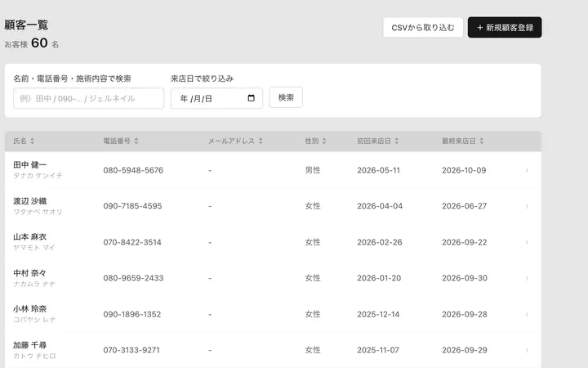Click furigana ワタナベ サオリ
Viewport: 588px width, 368px height.
click(38, 212)
